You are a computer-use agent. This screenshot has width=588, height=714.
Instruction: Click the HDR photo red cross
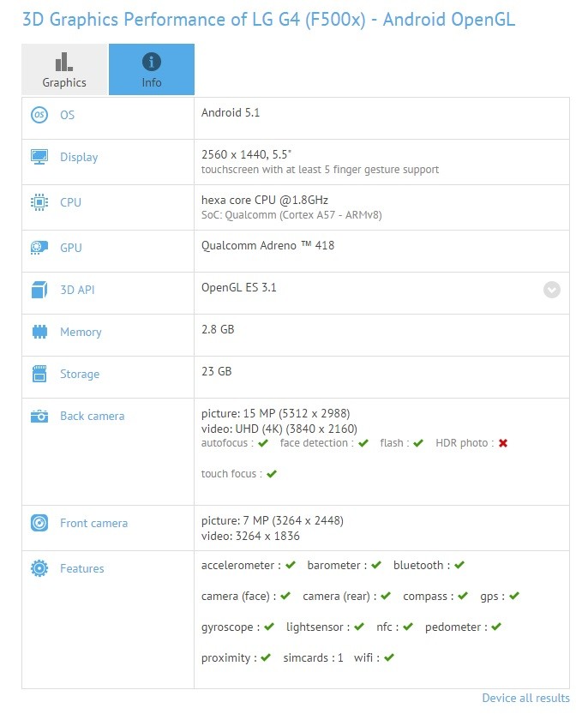[503, 443]
